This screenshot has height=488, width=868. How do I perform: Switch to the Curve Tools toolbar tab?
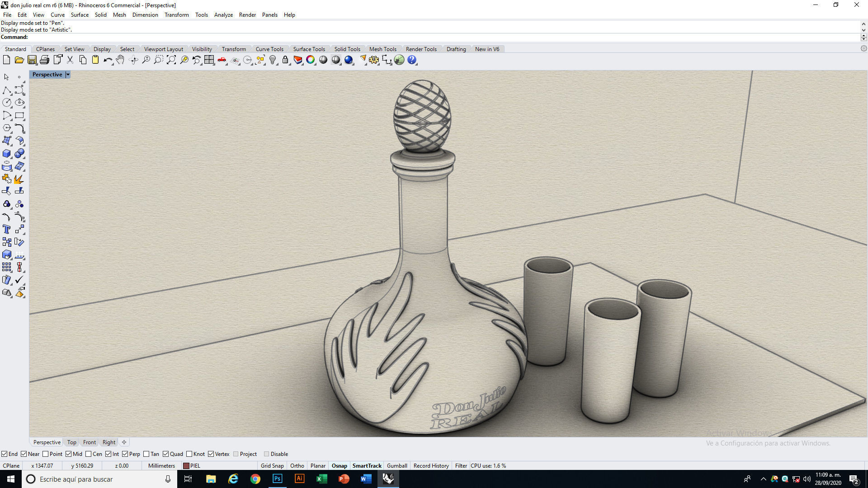click(x=269, y=49)
